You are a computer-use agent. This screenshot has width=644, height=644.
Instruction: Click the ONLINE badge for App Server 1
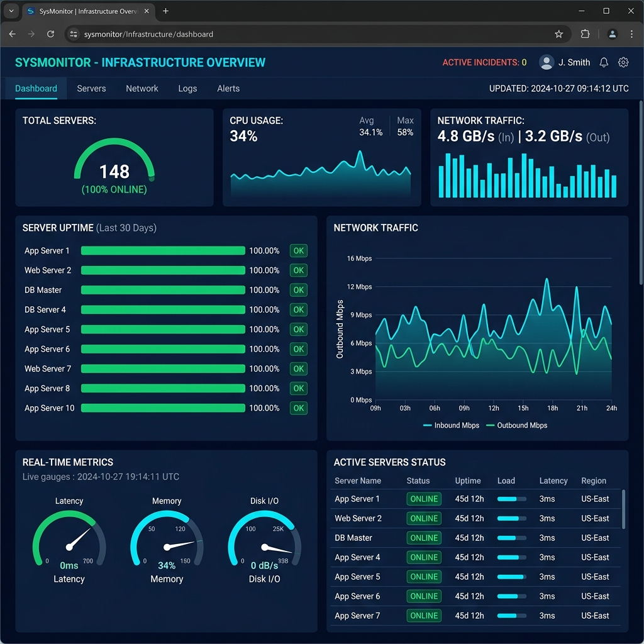pos(424,499)
